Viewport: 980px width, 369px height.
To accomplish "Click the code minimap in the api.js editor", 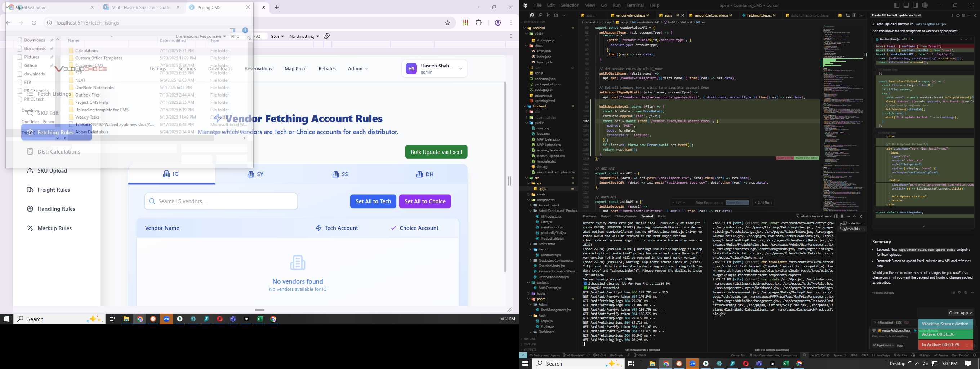I will [x=844, y=118].
